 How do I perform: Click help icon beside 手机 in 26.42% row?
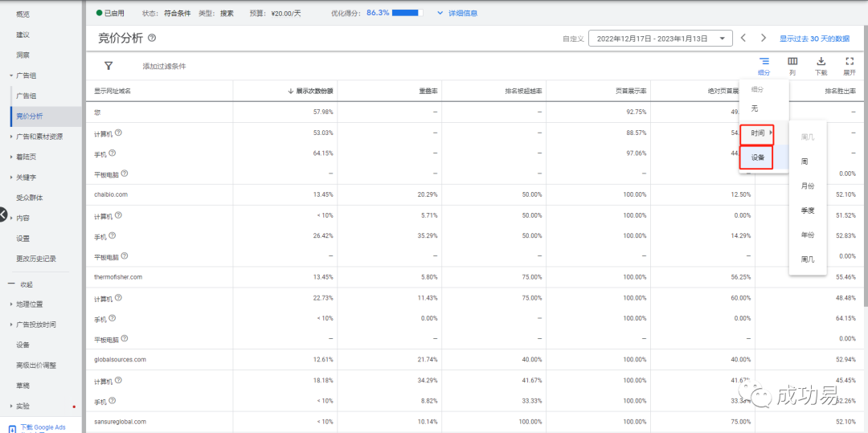click(x=113, y=235)
